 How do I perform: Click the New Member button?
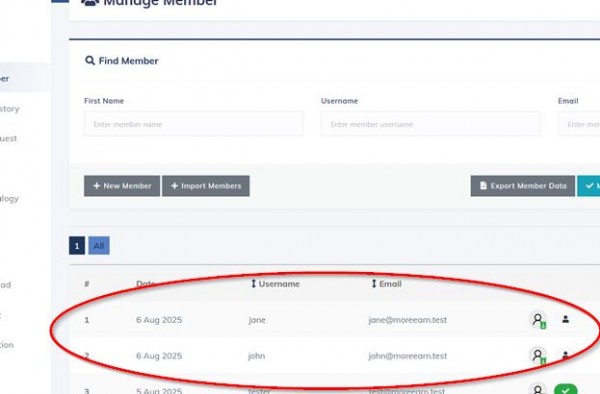pos(122,186)
